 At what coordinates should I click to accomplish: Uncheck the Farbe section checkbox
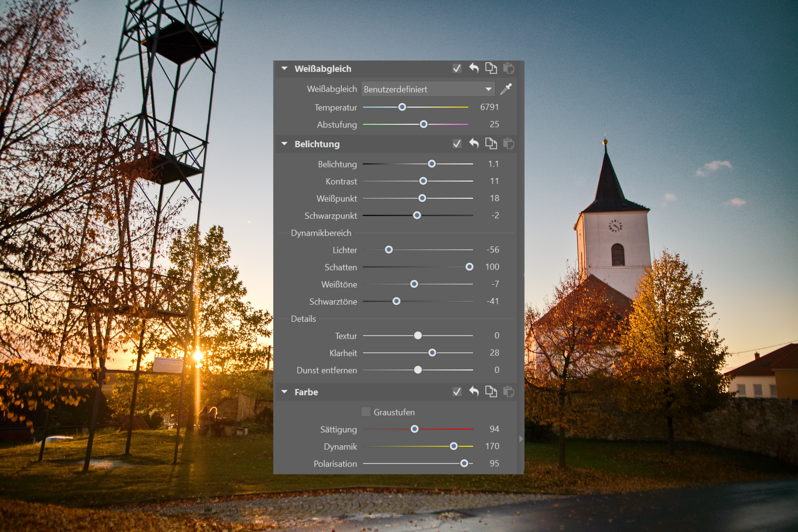[x=457, y=392]
